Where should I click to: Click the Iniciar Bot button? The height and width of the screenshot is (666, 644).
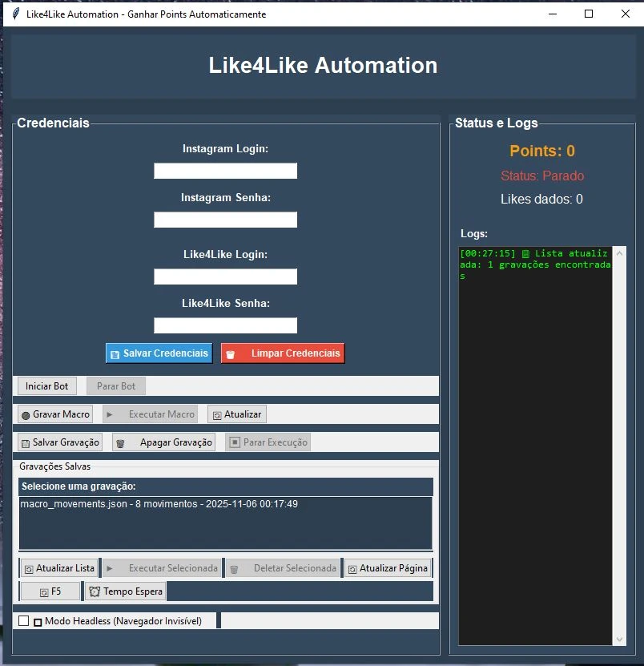[47, 386]
